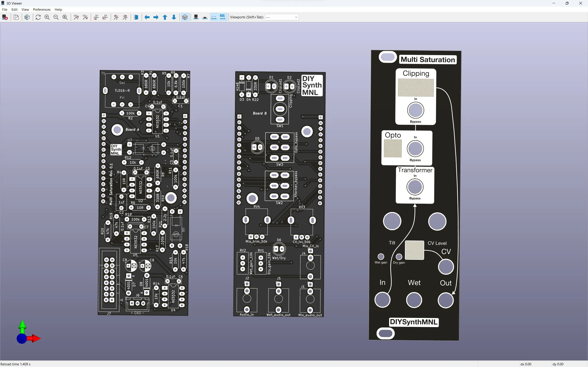
Task: Export the current 3D view as an image
Action: coord(5,17)
